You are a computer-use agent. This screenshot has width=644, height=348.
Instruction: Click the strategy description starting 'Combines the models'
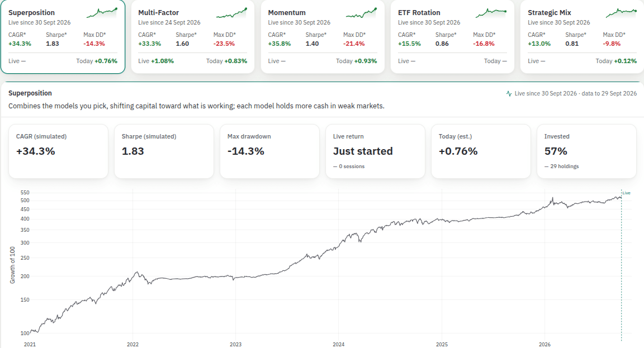coord(196,106)
